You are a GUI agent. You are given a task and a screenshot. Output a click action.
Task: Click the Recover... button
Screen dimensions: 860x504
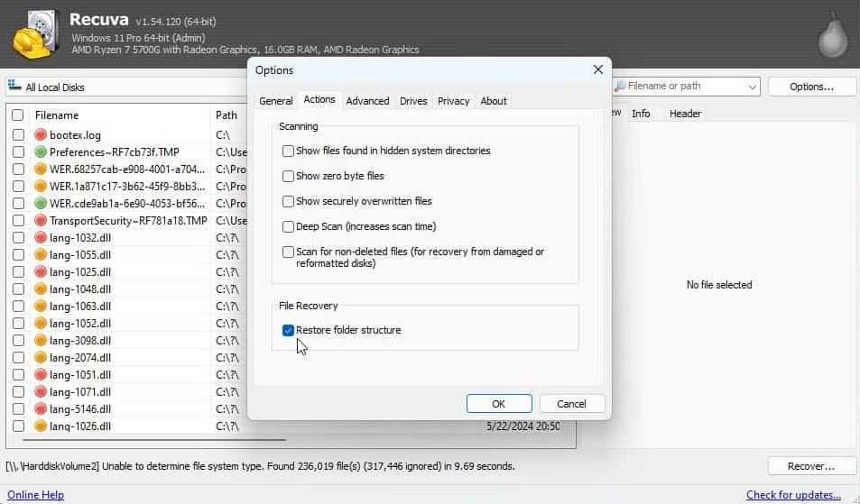pyautogui.click(x=811, y=466)
